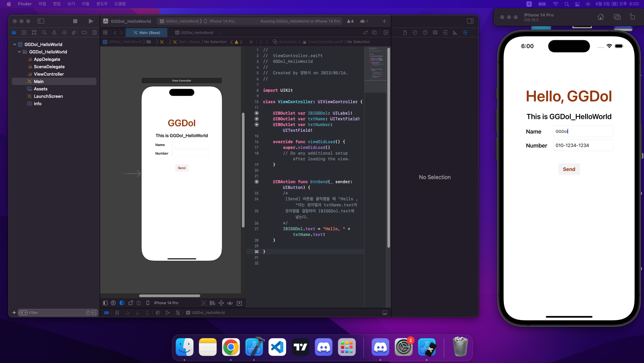Select Assets catalog in navigator

point(41,89)
